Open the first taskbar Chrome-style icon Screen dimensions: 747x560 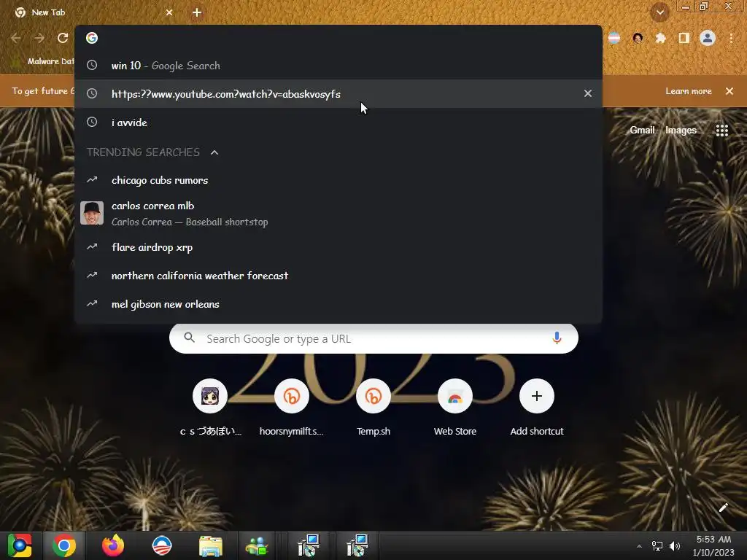19,545
